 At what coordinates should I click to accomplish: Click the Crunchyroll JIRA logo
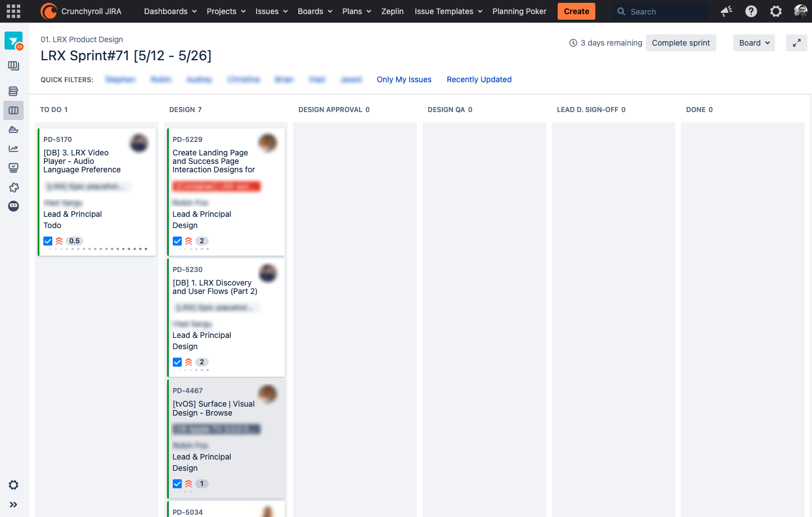click(81, 11)
